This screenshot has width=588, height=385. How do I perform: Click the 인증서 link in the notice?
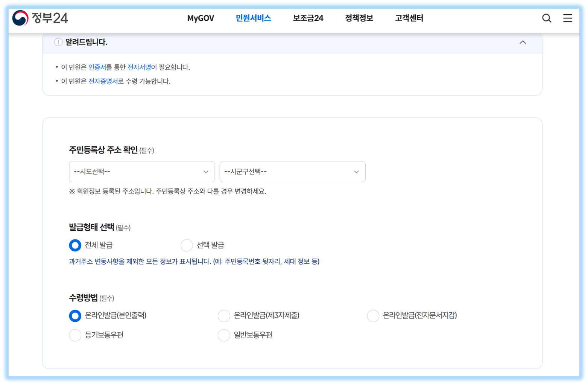coord(96,67)
